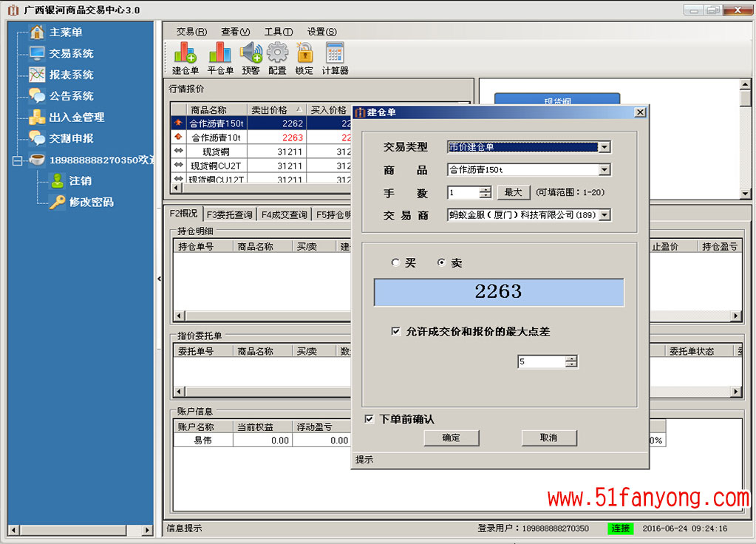
Task: Open 出入金管理 in the sidebar
Action: click(76, 117)
